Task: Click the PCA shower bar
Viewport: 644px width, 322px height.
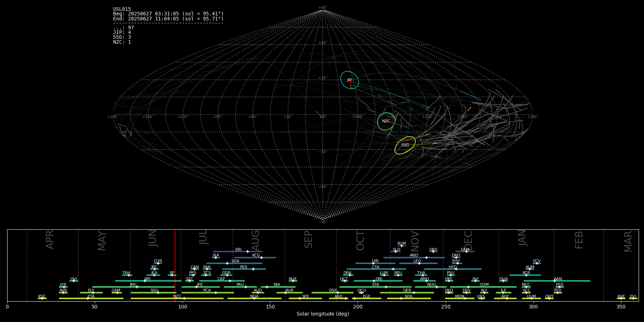Action: 208,293
